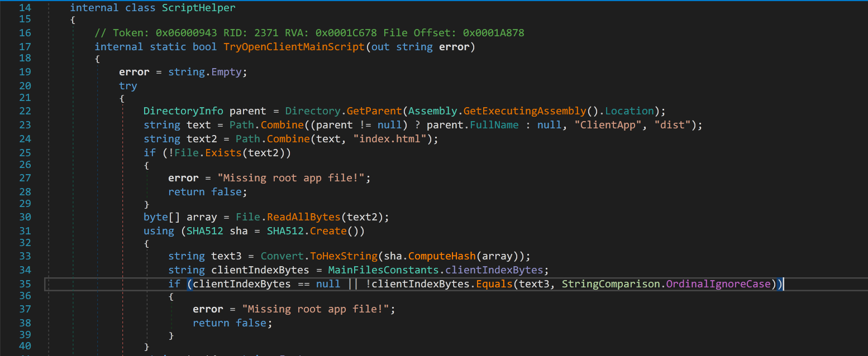Click the try keyword on line 20
868x356 pixels.
pyautogui.click(x=128, y=86)
